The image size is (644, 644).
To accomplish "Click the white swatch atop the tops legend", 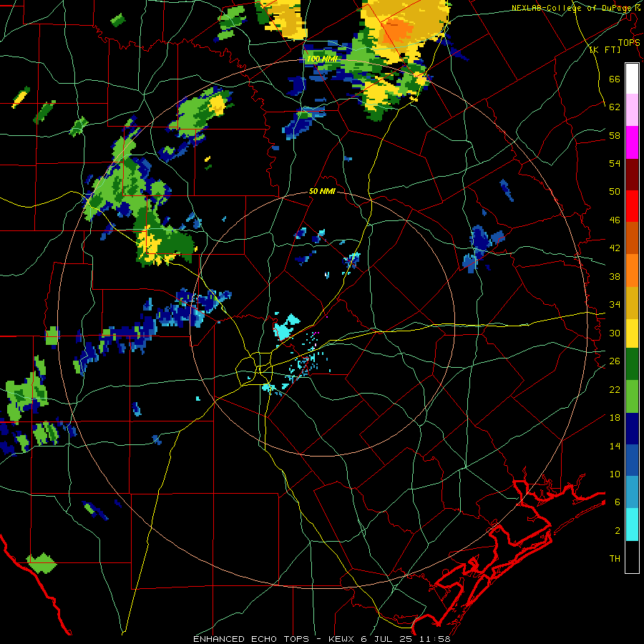I will [x=632, y=79].
